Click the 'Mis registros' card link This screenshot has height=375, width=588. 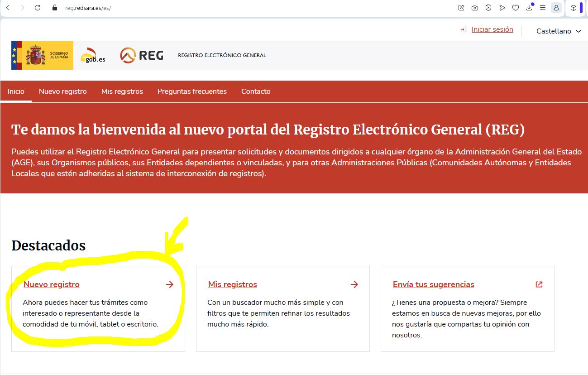[233, 284]
